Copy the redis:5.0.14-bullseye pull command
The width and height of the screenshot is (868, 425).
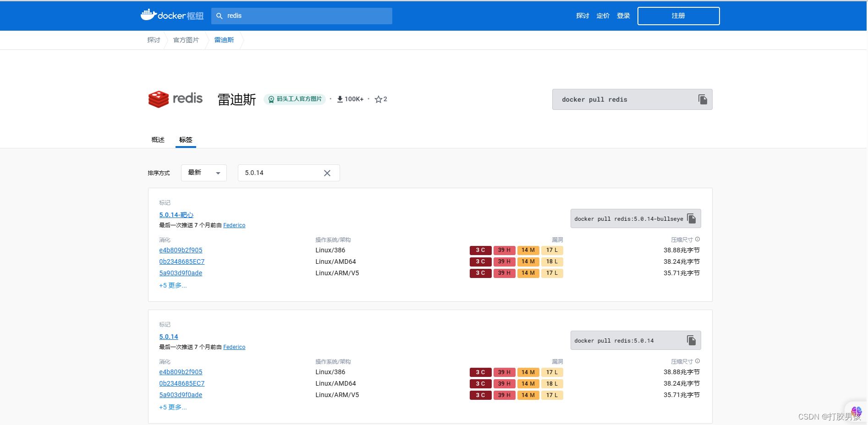pyautogui.click(x=692, y=219)
